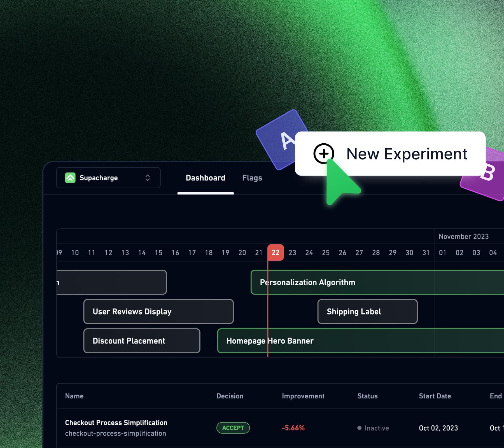Screen dimensions: 504x448
Task: Click the plus circle icon for new experiment
Action: tap(324, 153)
